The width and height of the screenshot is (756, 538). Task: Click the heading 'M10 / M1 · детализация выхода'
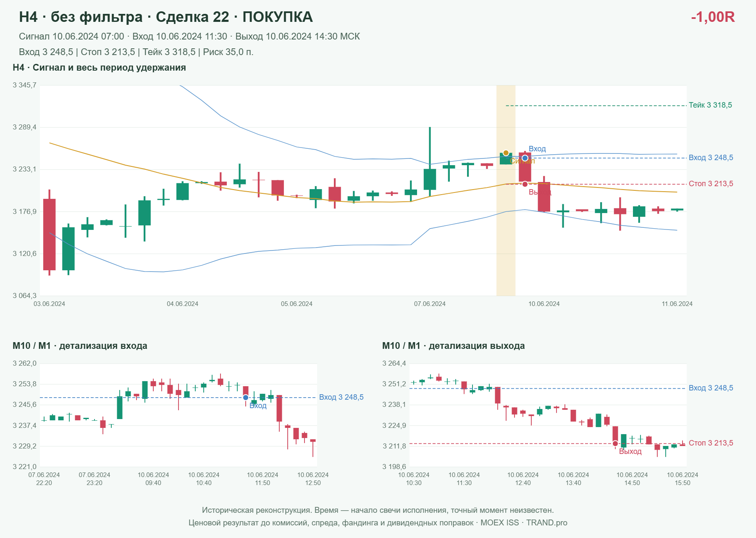(x=454, y=346)
